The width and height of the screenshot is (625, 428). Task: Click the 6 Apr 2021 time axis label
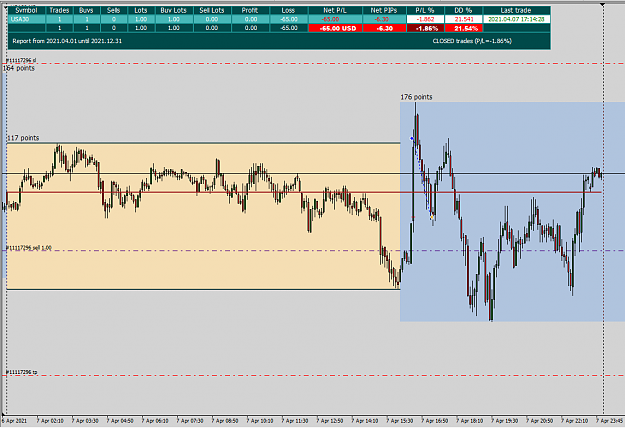(x=14, y=421)
